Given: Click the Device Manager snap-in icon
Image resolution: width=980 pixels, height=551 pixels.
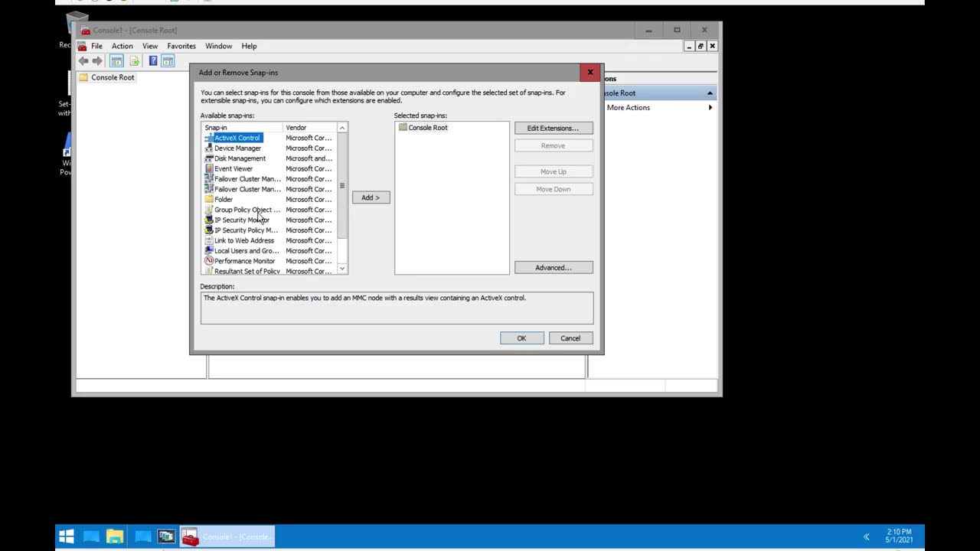Looking at the screenshot, I should coord(209,148).
